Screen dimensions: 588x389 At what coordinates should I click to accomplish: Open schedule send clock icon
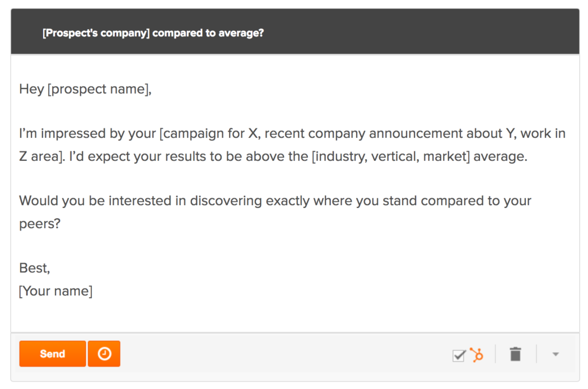tap(104, 354)
